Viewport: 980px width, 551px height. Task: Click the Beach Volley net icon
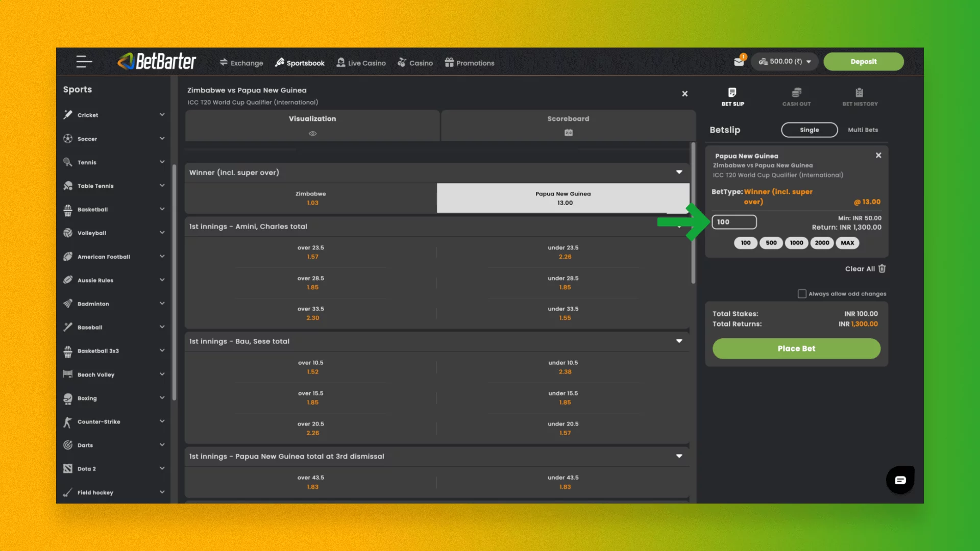click(x=67, y=374)
